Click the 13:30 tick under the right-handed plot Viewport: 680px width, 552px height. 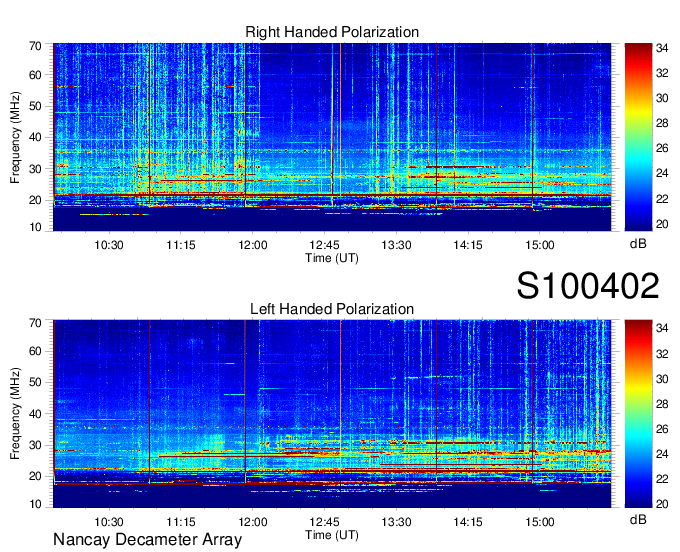coord(396,245)
